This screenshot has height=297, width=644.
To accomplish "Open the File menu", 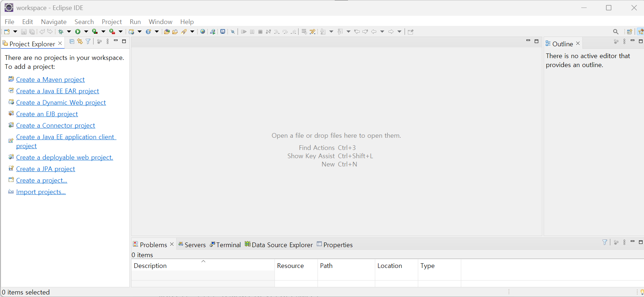I will click(x=9, y=22).
